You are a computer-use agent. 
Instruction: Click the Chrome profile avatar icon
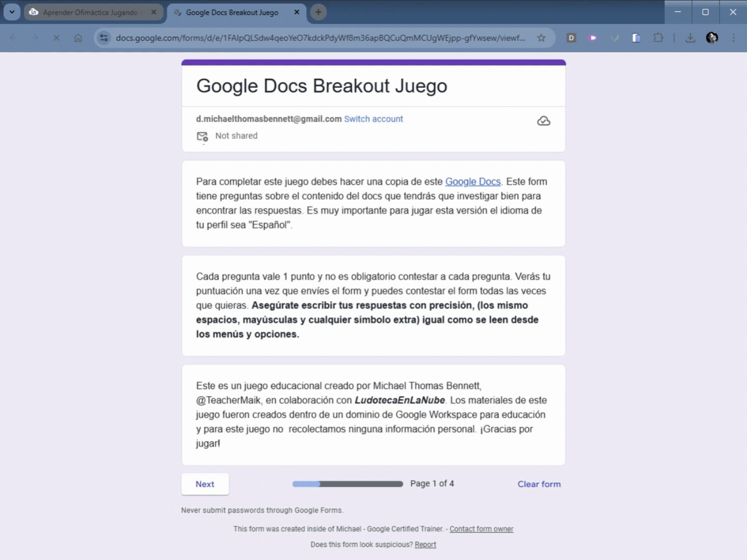click(712, 38)
